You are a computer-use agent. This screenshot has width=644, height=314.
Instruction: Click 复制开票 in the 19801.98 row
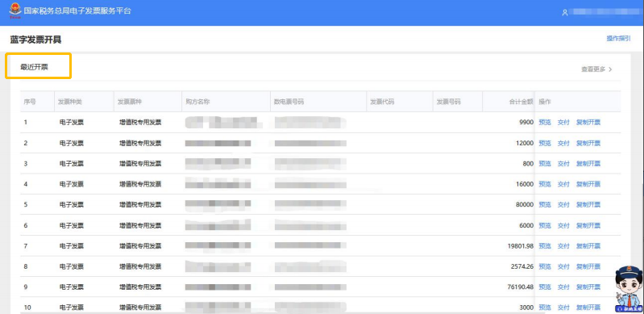588,246
